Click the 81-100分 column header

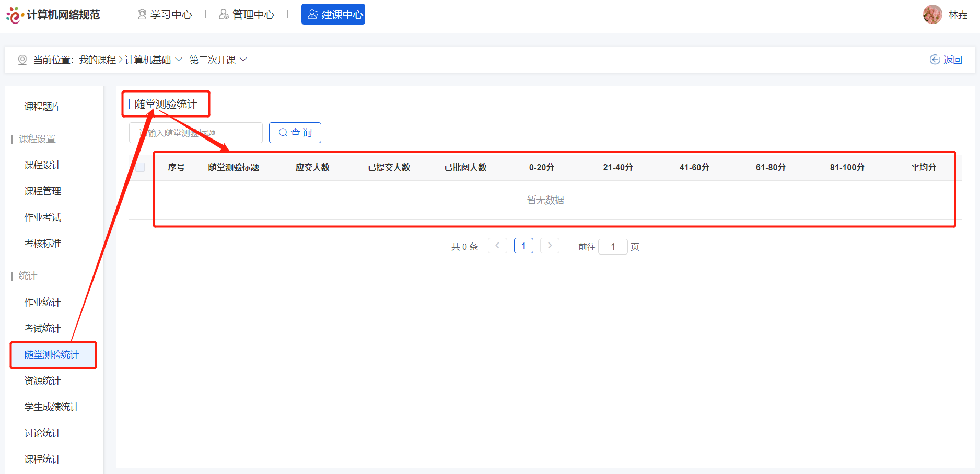click(847, 167)
